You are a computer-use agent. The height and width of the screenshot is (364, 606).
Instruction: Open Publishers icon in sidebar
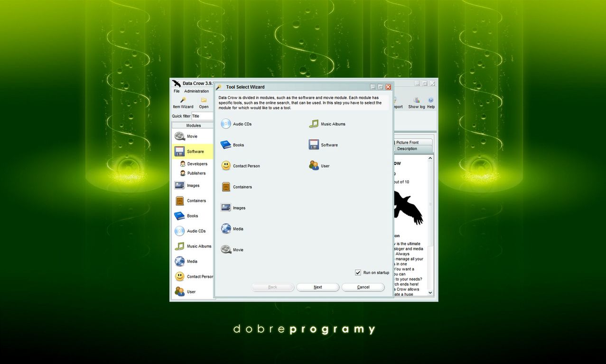click(183, 173)
